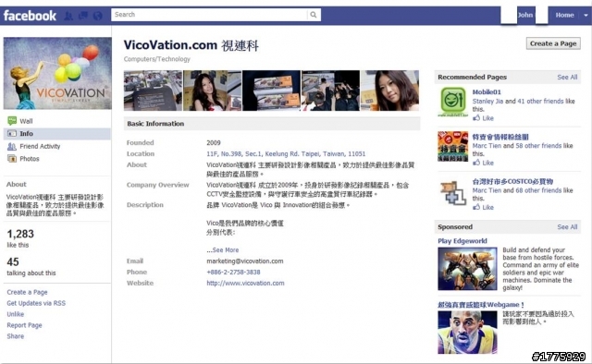Click the Share link
This screenshot has width=592, height=364.
(15, 336)
